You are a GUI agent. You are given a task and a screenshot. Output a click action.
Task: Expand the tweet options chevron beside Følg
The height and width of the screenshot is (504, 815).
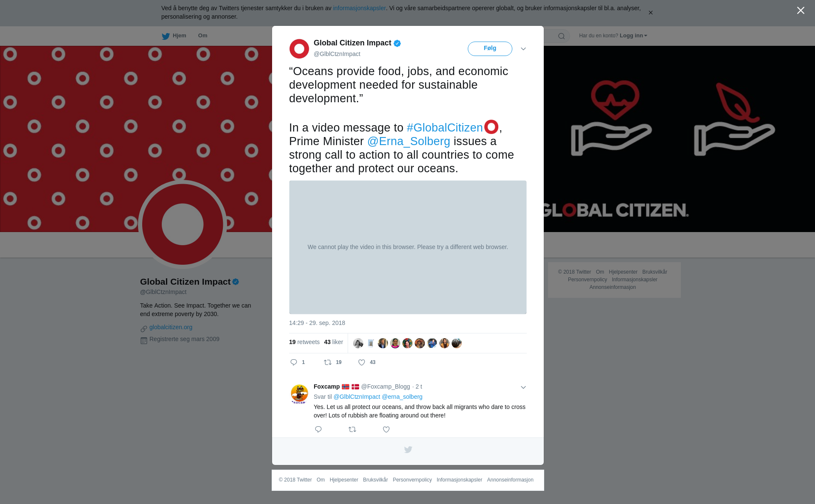[x=523, y=49]
